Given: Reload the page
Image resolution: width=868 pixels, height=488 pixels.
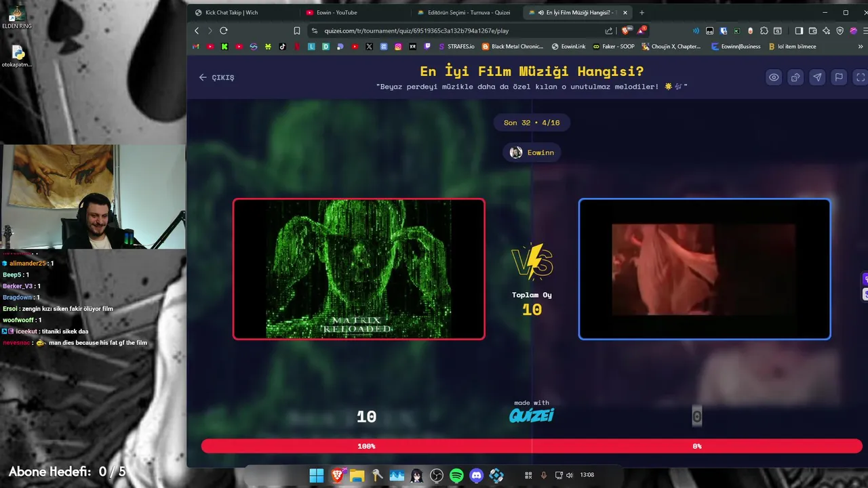Looking at the screenshot, I should click(x=223, y=30).
